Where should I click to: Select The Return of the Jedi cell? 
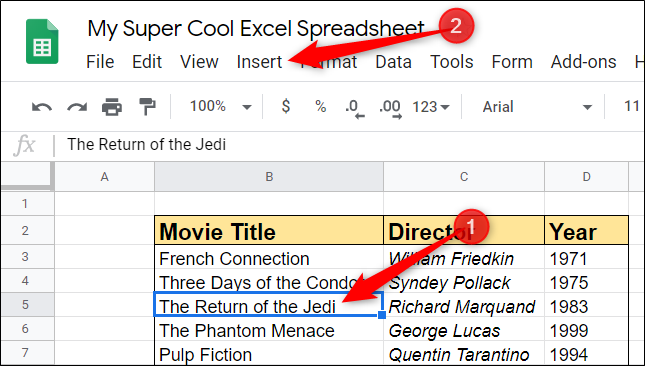click(269, 305)
